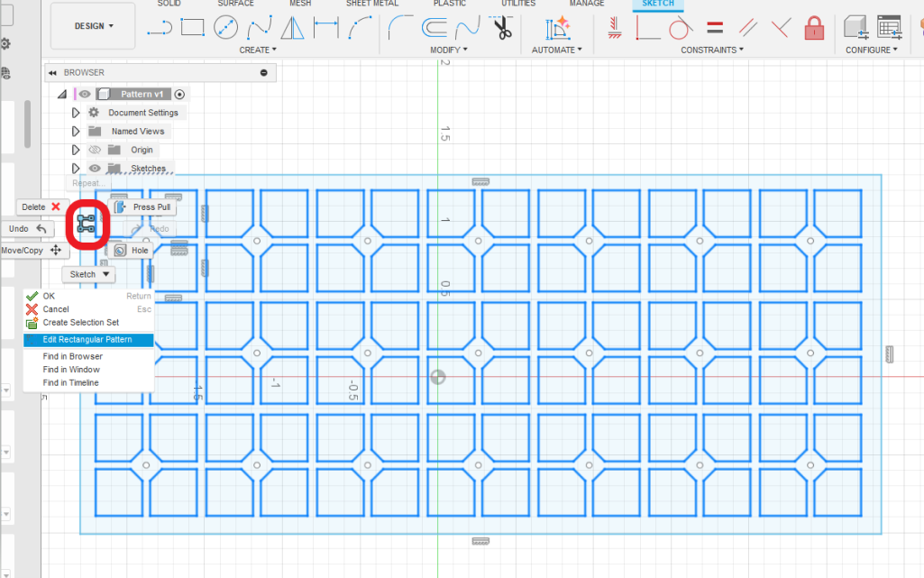Open the CONSTRAINTS dropdown menu
Image resolution: width=924 pixels, height=578 pixels.
(712, 50)
